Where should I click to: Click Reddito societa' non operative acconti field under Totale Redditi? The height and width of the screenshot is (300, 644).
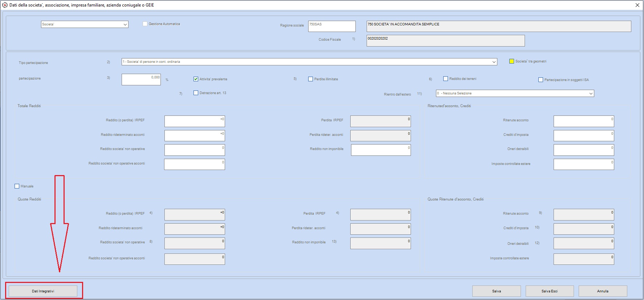(x=195, y=164)
